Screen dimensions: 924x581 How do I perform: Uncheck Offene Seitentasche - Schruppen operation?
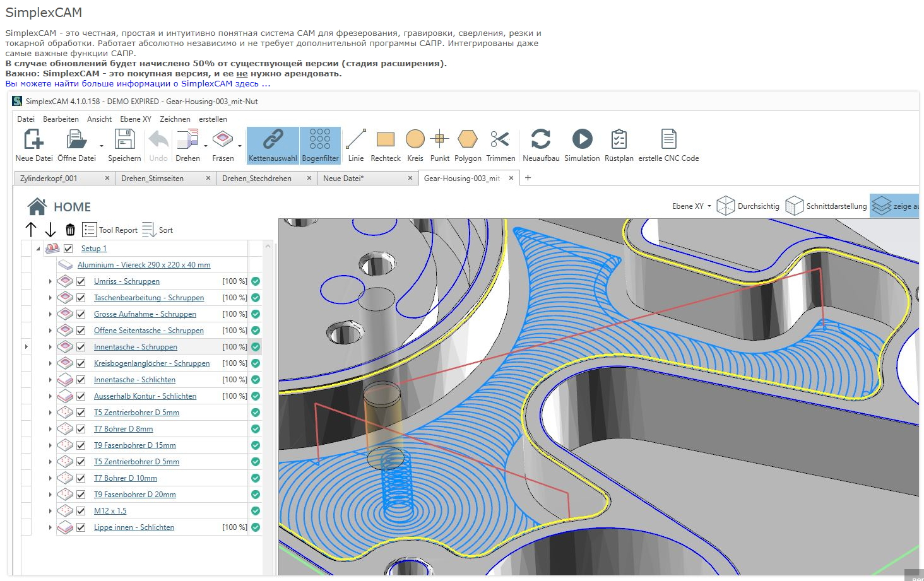click(x=81, y=331)
